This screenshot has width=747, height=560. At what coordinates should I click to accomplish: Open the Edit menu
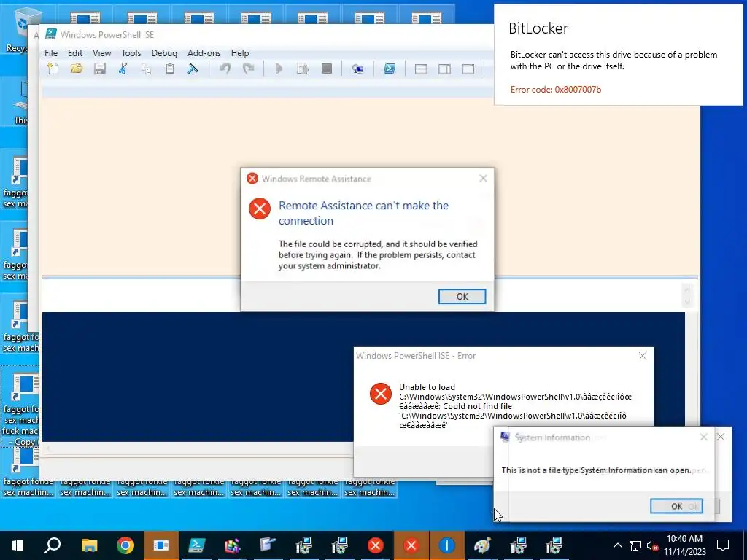(75, 52)
